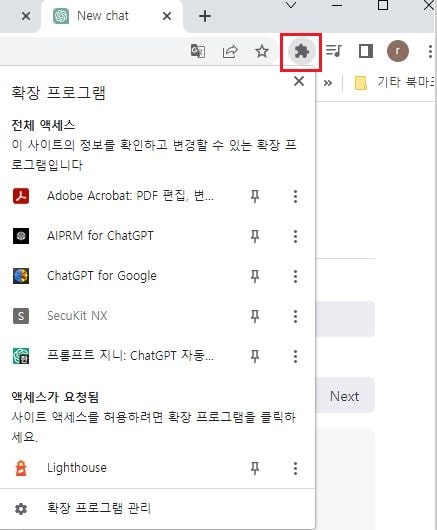Open ChatGPT for Google extension icon

[x=21, y=276]
